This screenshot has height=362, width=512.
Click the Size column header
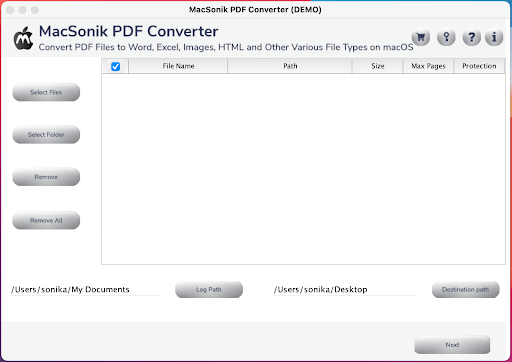tap(378, 66)
